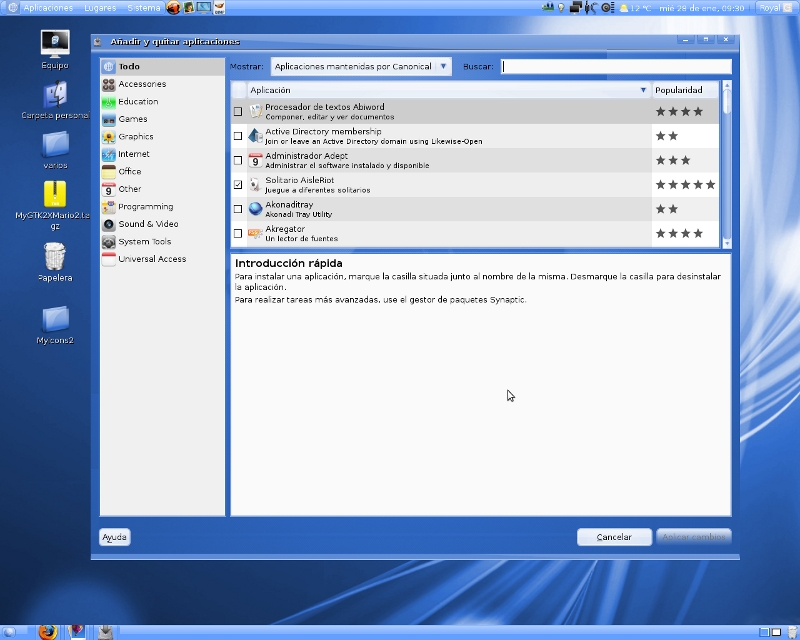
Task: Check the Administrador Adept checkbox
Action: point(238,160)
